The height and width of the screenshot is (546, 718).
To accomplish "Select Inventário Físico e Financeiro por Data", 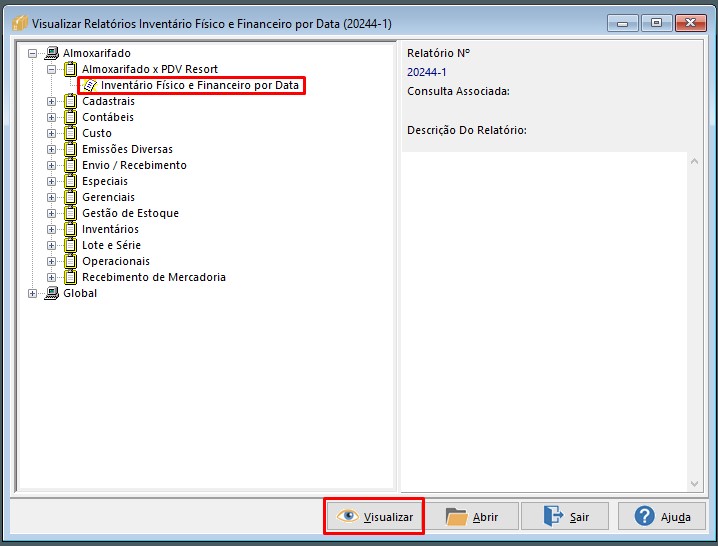I will tap(200, 85).
